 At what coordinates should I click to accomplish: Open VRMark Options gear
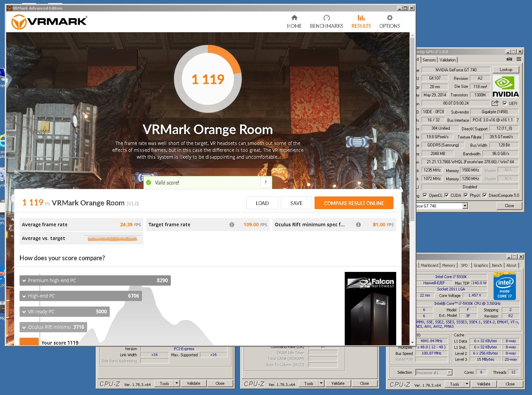pos(390,22)
